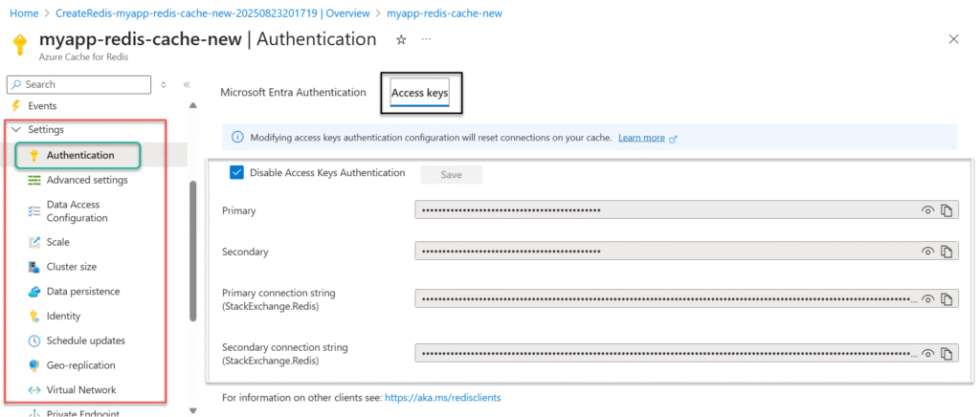
Task: Open Identity settings
Action: pyautogui.click(x=64, y=317)
